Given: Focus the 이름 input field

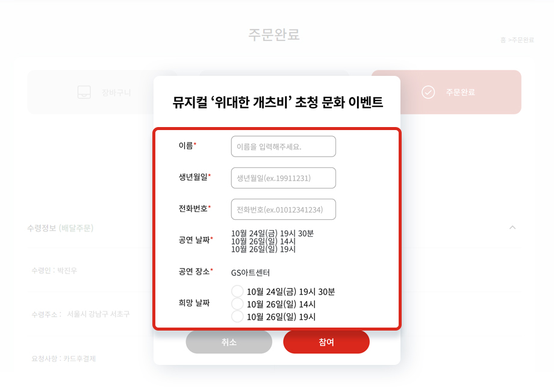Looking at the screenshot, I should [284, 146].
